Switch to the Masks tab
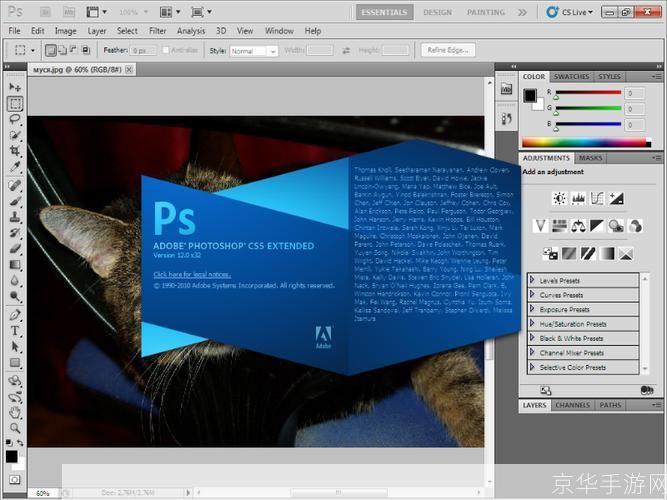Viewport: 667px width, 500px height. 590,158
